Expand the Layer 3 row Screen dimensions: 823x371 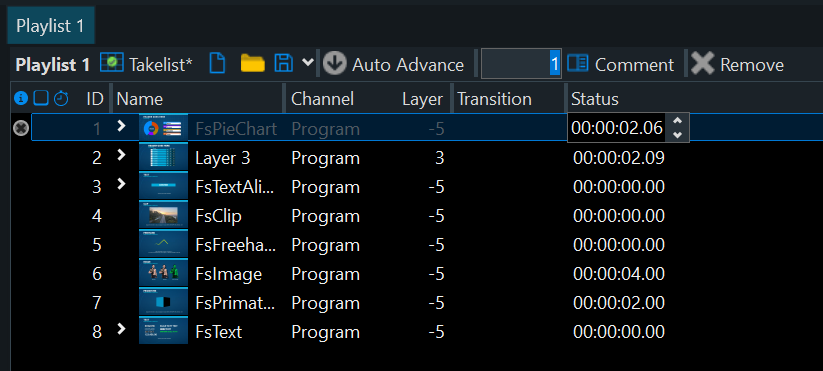[122, 155]
